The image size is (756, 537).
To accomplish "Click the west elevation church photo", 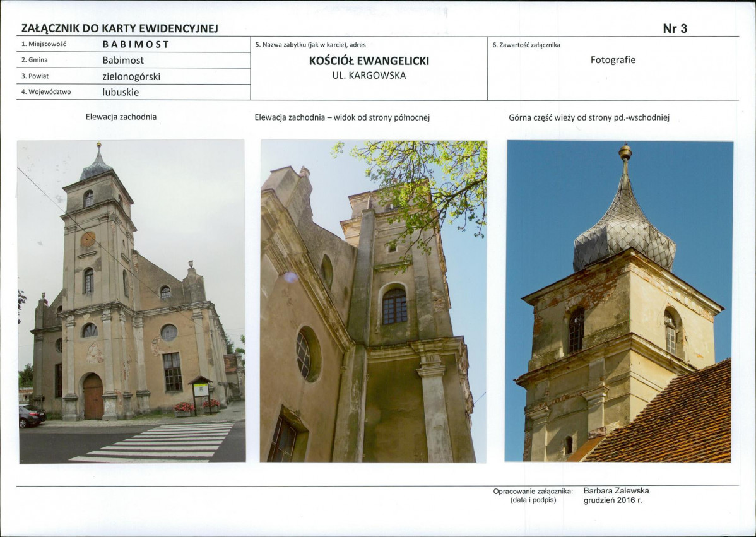I will pos(132,301).
